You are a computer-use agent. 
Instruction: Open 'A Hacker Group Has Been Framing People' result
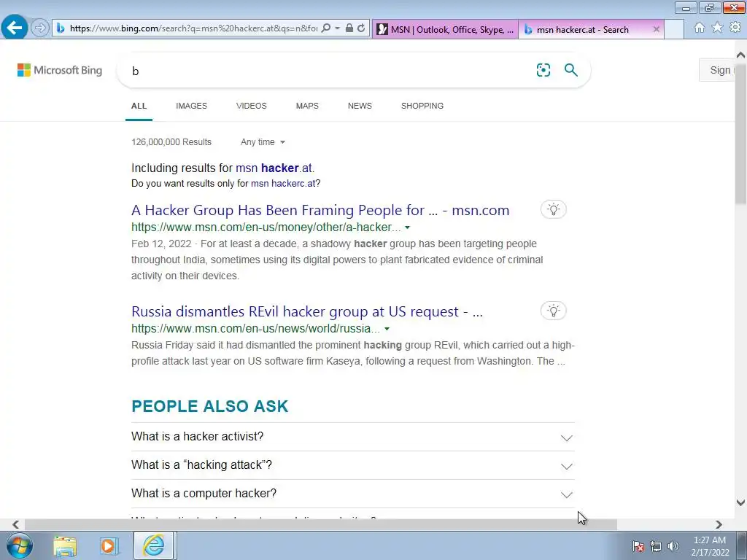coord(320,210)
